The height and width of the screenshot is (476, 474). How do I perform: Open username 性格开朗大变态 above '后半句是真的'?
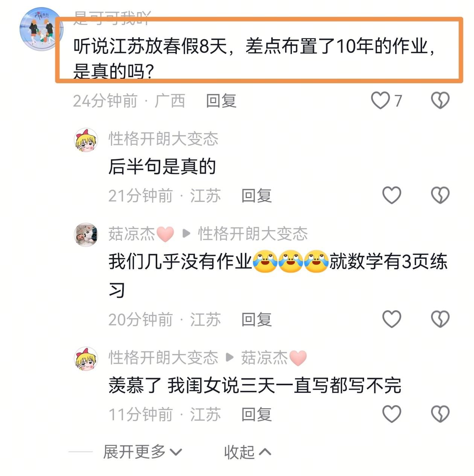[x=163, y=139]
